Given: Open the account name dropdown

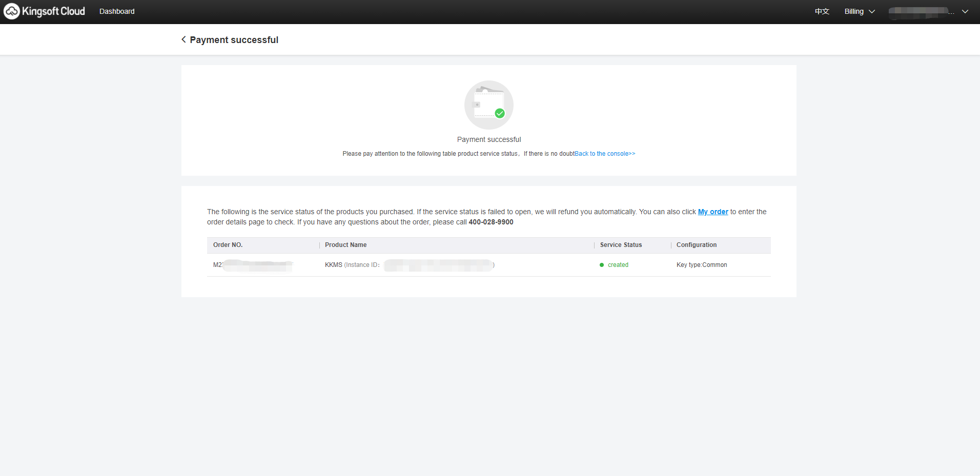Looking at the screenshot, I should point(928,12).
